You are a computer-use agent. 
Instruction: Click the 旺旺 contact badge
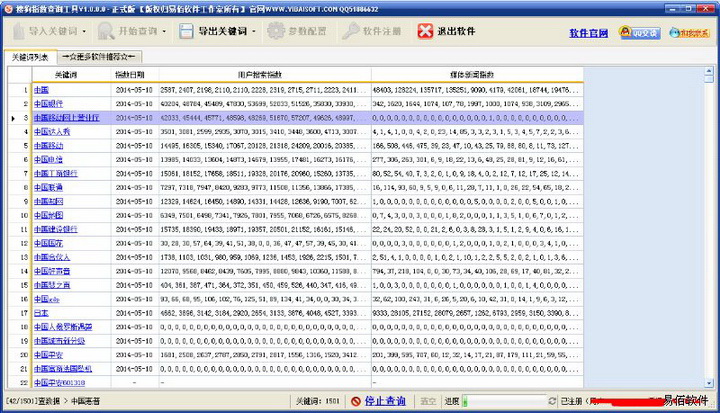click(689, 33)
